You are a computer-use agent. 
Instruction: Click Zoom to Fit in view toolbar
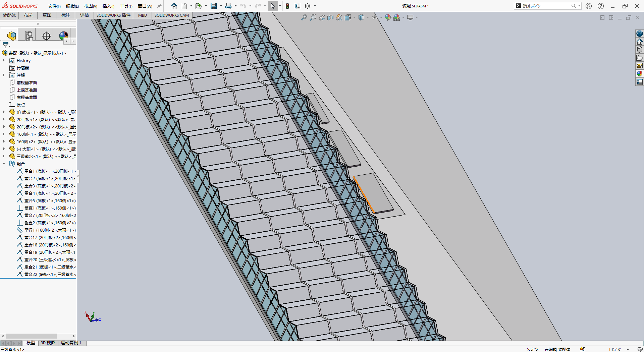[x=304, y=17]
